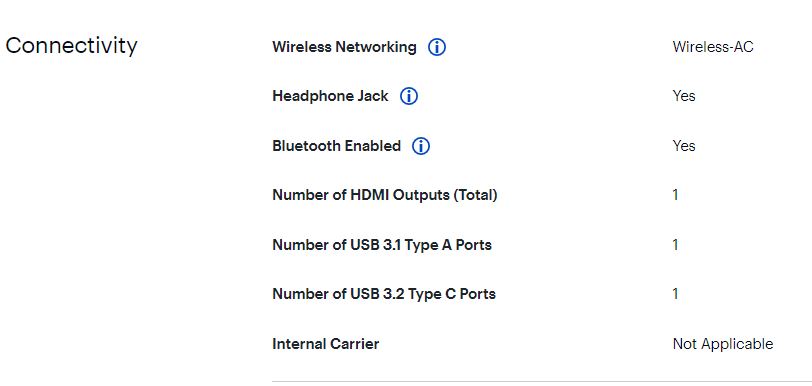This screenshot has width=812, height=386.
Task: Click Number of USB 3.1 Type A Ports
Action: (x=382, y=245)
